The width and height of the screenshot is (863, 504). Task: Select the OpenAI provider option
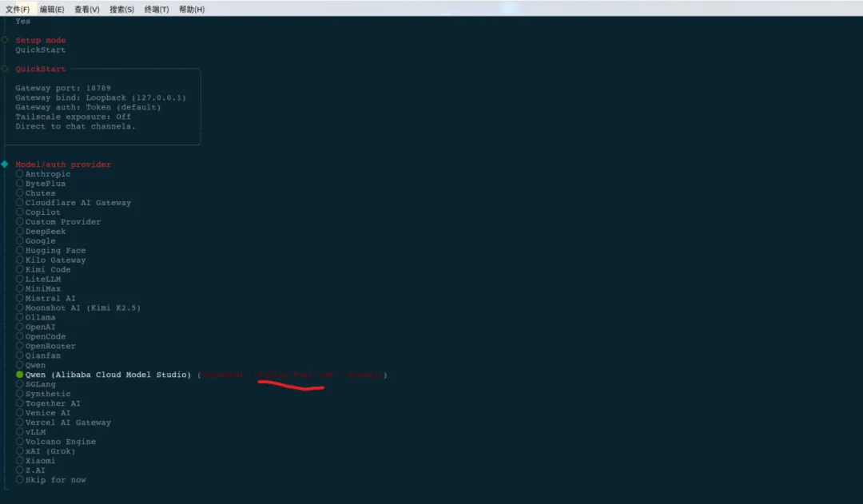click(36, 327)
